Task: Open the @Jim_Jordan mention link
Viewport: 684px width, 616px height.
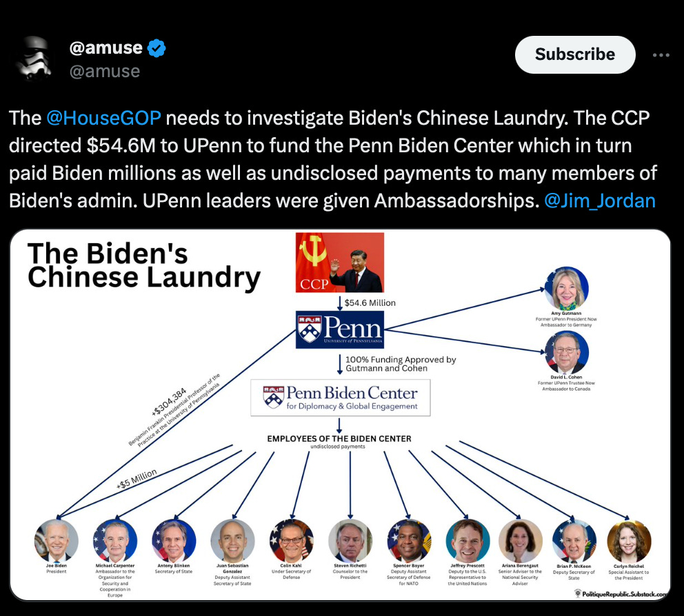Action: 600,201
